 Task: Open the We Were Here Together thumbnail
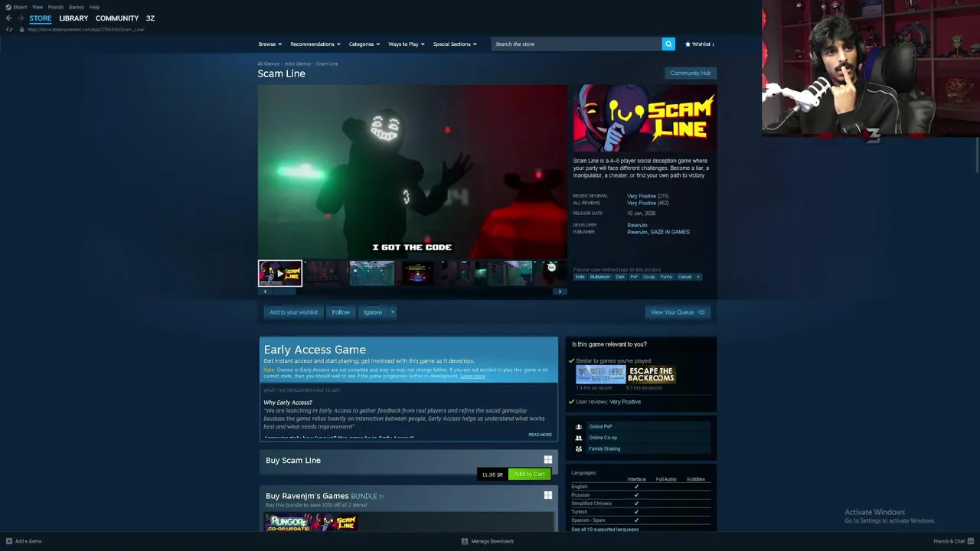[600, 374]
